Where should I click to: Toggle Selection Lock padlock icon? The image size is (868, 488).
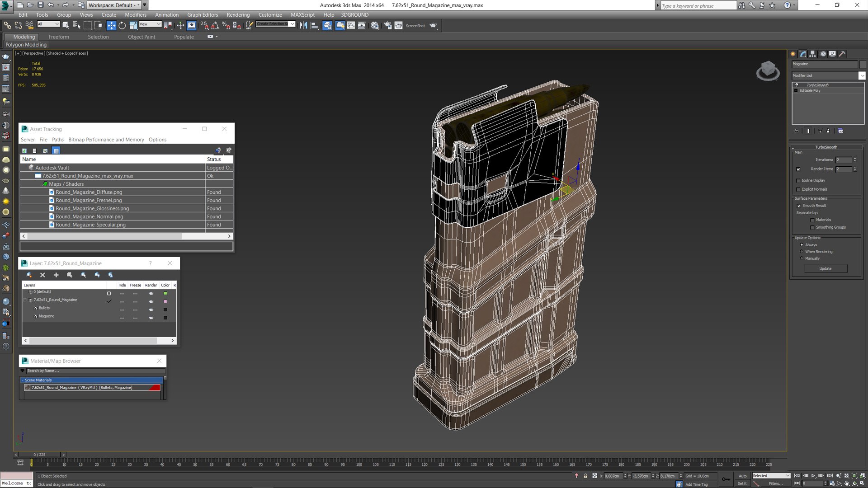click(585, 476)
